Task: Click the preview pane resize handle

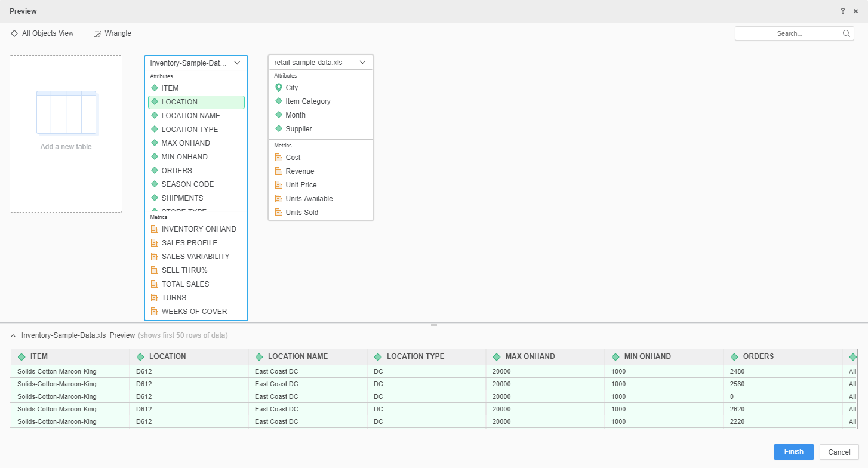Action: [434, 325]
